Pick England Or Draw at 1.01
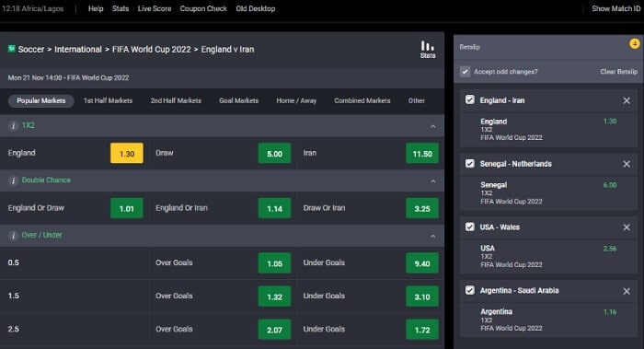644x349 pixels. point(127,208)
